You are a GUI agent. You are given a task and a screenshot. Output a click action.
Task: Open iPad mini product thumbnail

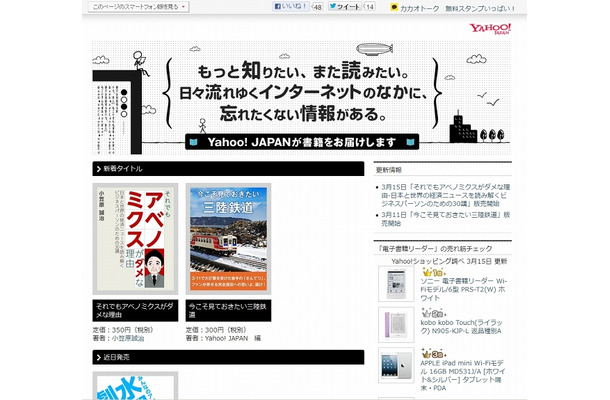(x=396, y=365)
